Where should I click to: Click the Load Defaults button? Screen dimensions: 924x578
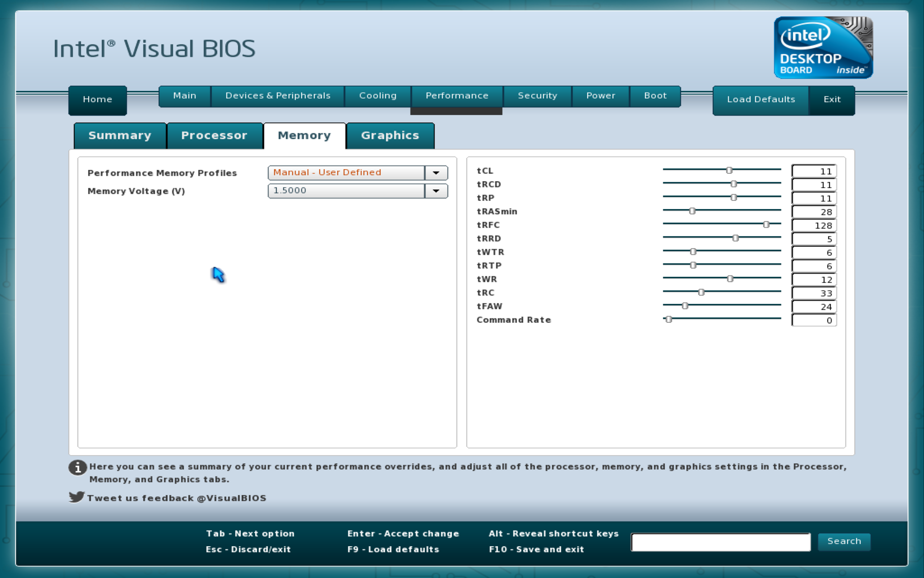point(761,100)
